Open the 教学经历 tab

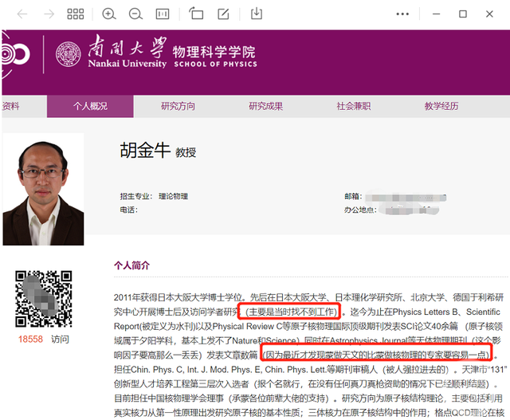click(x=441, y=106)
